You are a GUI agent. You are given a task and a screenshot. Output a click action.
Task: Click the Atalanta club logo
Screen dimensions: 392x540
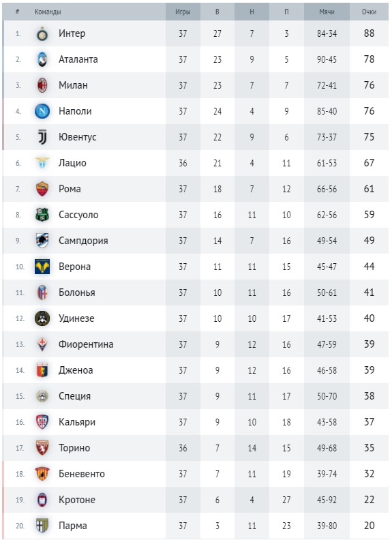(x=42, y=59)
